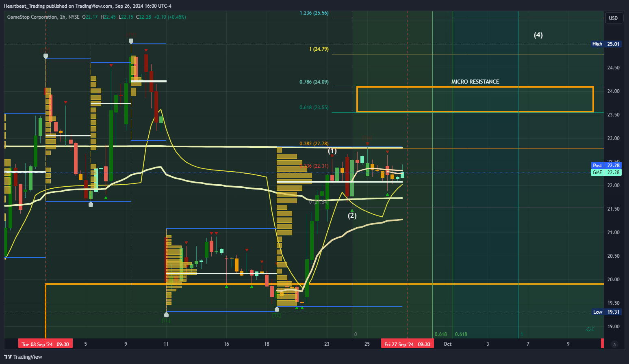The width and height of the screenshot is (629, 364).
Task: Click the (2) wave label
Action: 352,215
